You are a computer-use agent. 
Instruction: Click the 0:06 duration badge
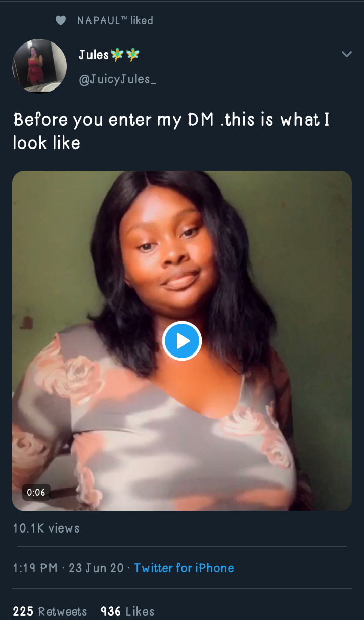(36, 492)
